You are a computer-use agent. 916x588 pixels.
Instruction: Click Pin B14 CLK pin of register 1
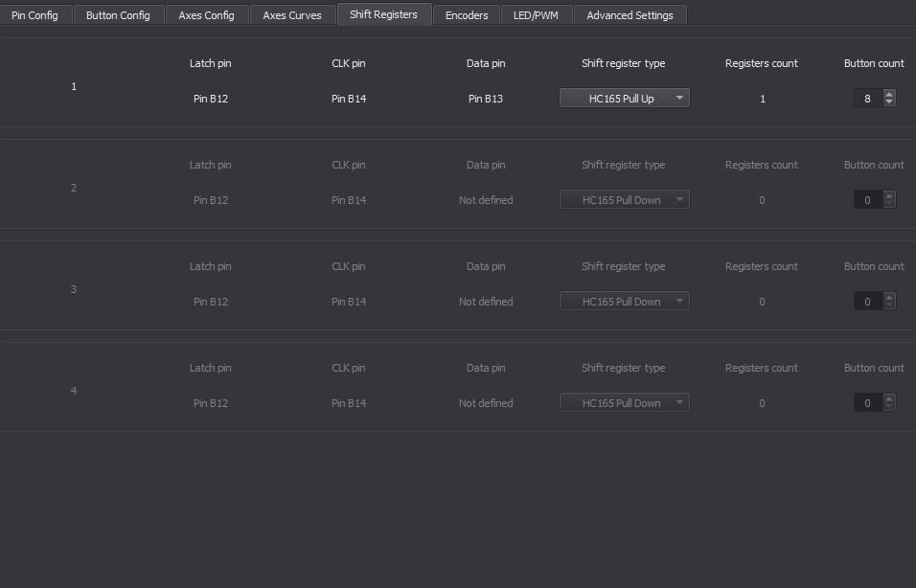pos(349,99)
